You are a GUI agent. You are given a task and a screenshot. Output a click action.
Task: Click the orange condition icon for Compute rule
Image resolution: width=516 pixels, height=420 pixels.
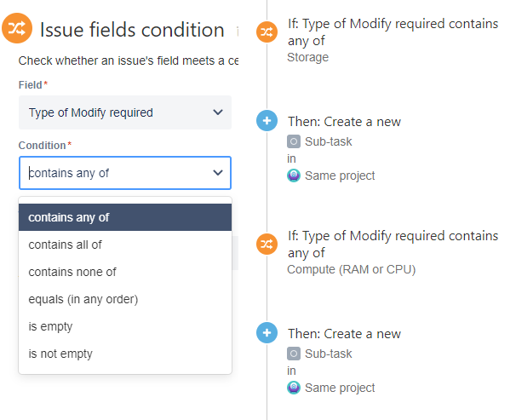(x=267, y=244)
